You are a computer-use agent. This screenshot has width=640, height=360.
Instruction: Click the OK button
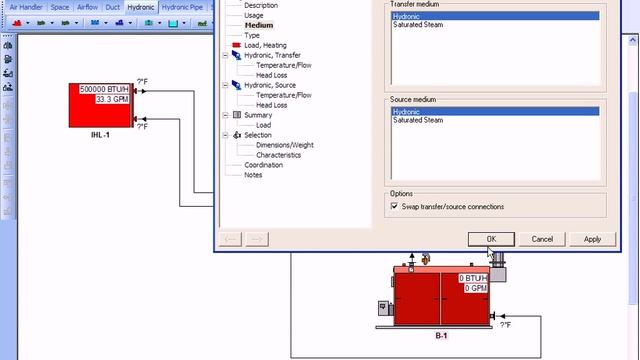[491, 239]
